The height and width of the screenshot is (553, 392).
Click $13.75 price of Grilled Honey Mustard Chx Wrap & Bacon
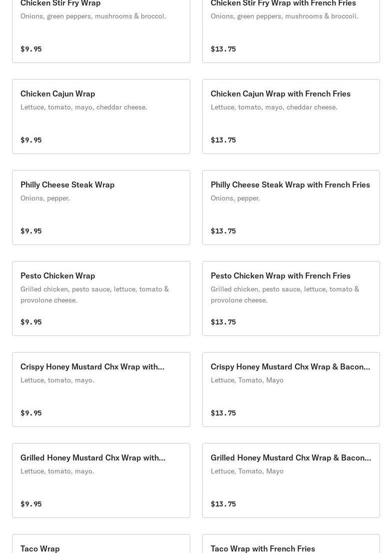tap(223, 504)
